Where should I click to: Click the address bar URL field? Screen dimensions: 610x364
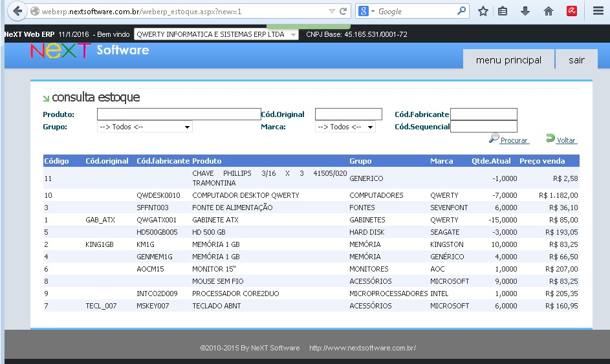pos(183,12)
